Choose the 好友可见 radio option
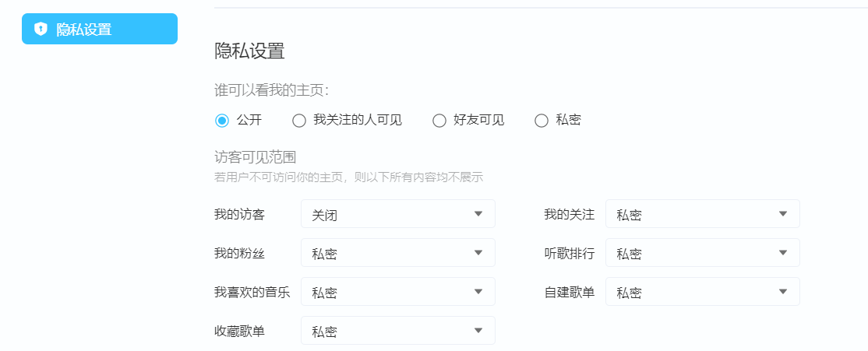 pos(439,121)
